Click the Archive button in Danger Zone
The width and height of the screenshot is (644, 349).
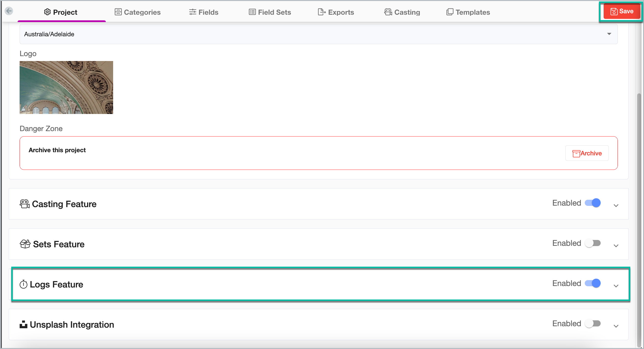[x=587, y=153]
